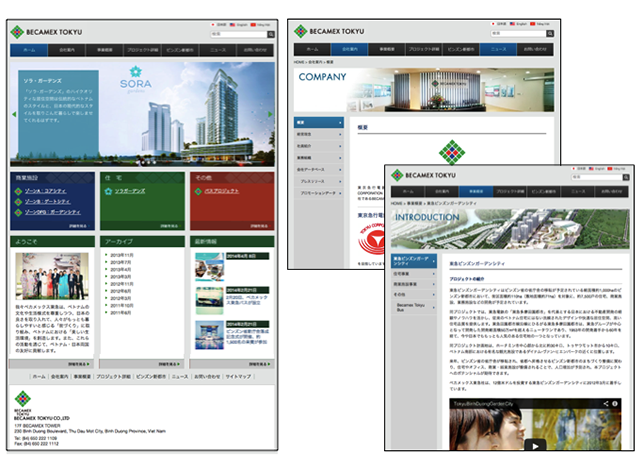Click 詳細を見る under the アーカイブ column
This screenshot has height=470, width=640.
click(169, 364)
